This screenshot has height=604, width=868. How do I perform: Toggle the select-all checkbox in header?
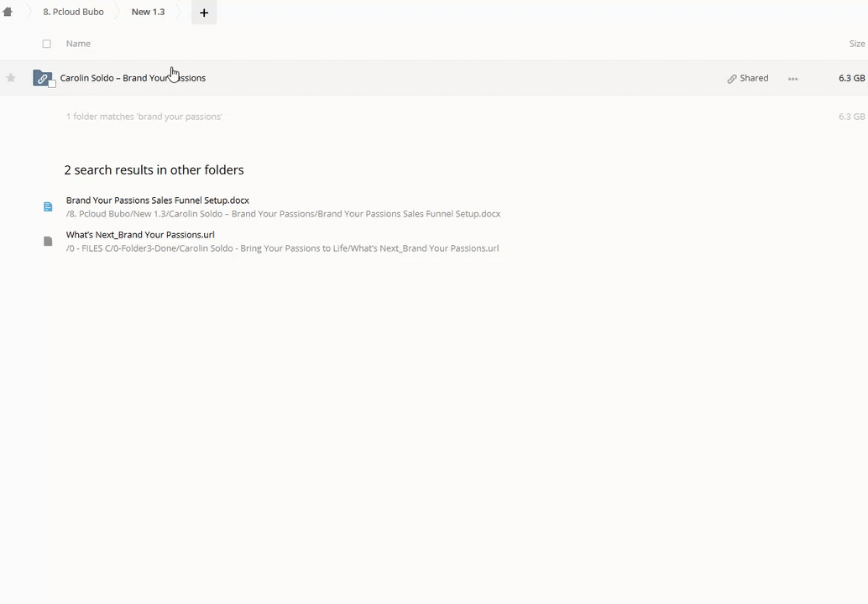(x=47, y=44)
